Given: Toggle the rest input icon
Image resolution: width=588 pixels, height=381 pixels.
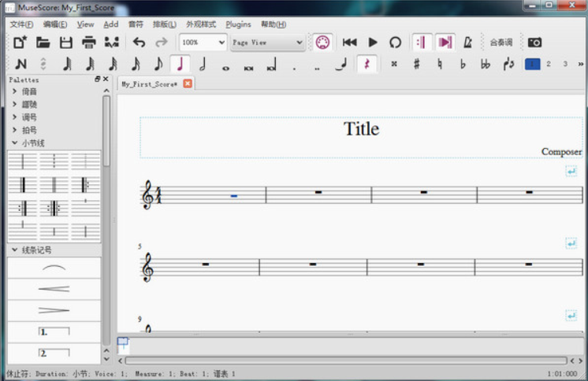Looking at the screenshot, I should point(367,64).
